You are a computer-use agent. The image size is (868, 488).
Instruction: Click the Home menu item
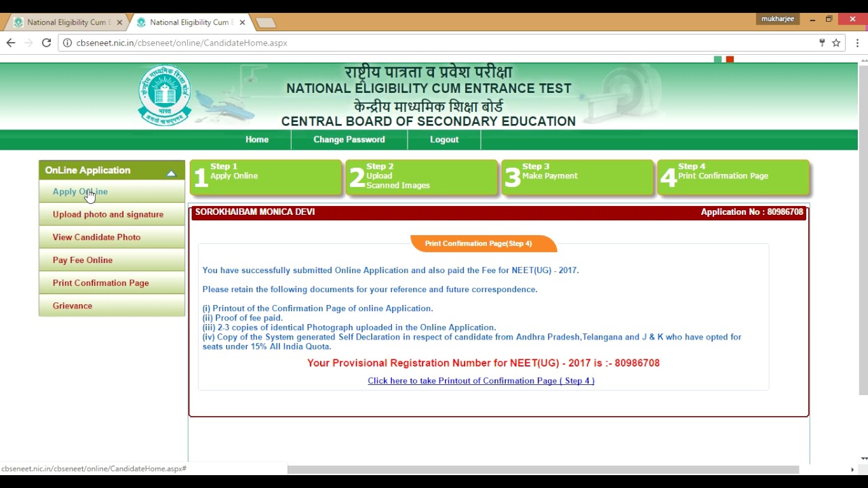257,140
